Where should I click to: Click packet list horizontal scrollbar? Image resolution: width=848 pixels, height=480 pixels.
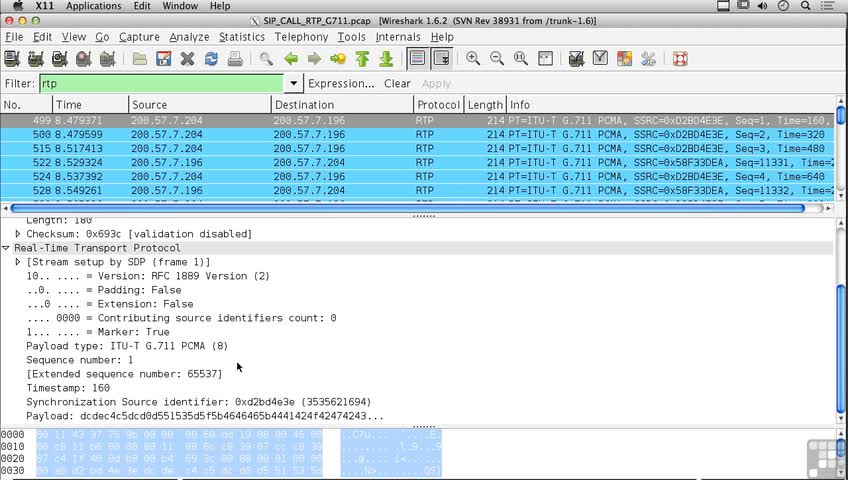click(408, 208)
